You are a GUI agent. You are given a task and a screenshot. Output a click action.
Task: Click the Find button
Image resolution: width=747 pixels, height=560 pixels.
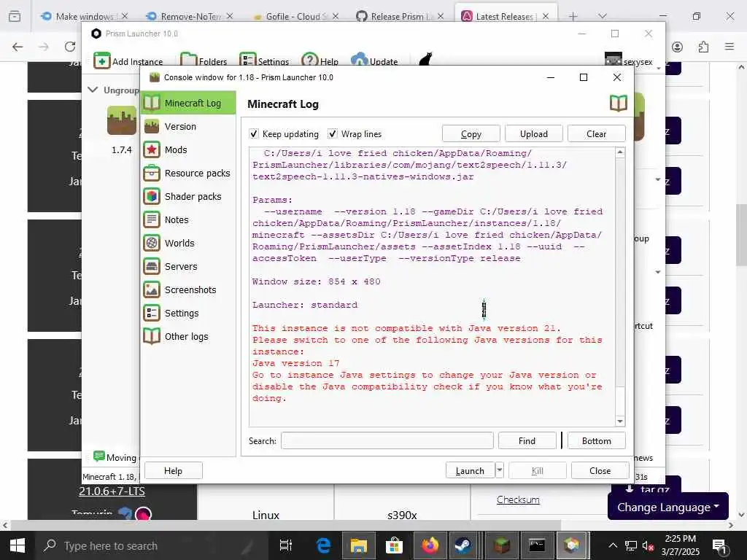coord(527,440)
